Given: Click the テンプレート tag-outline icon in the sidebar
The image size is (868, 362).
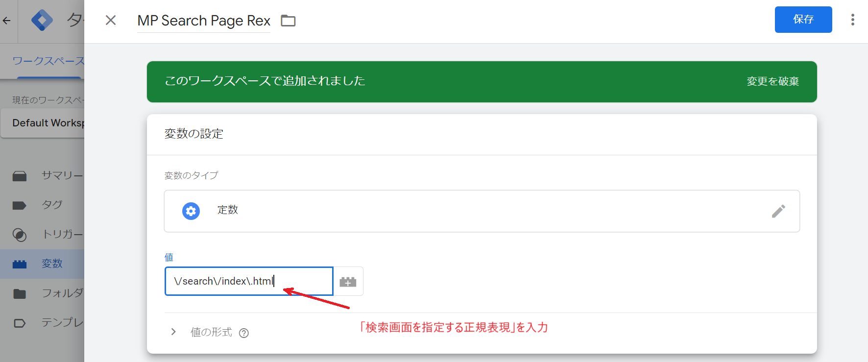Looking at the screenshot, I should tap(20, 323).
